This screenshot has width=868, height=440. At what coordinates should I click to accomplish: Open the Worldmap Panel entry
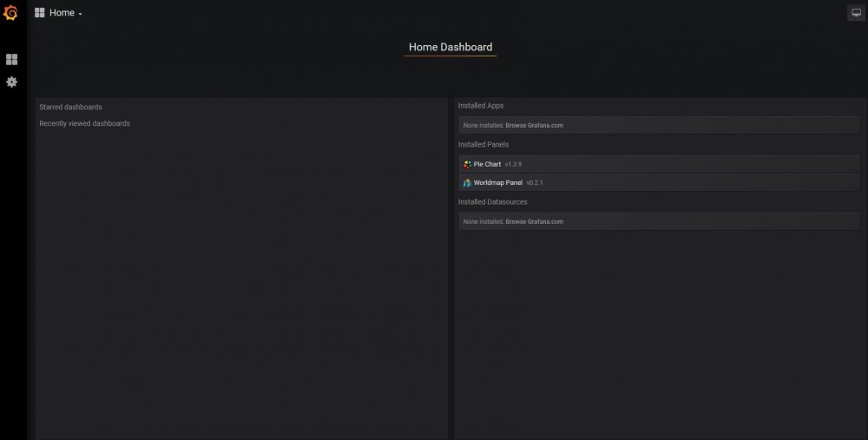tap(660, 182)
